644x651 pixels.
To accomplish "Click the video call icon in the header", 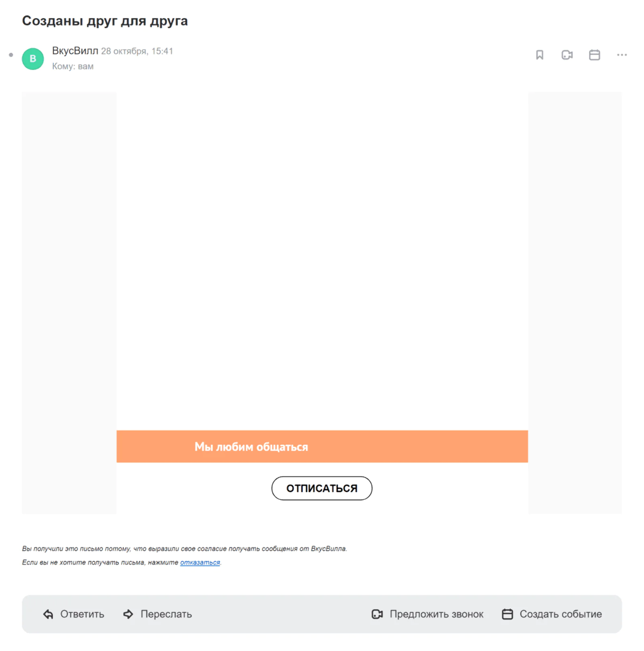I will coord(567,55).
